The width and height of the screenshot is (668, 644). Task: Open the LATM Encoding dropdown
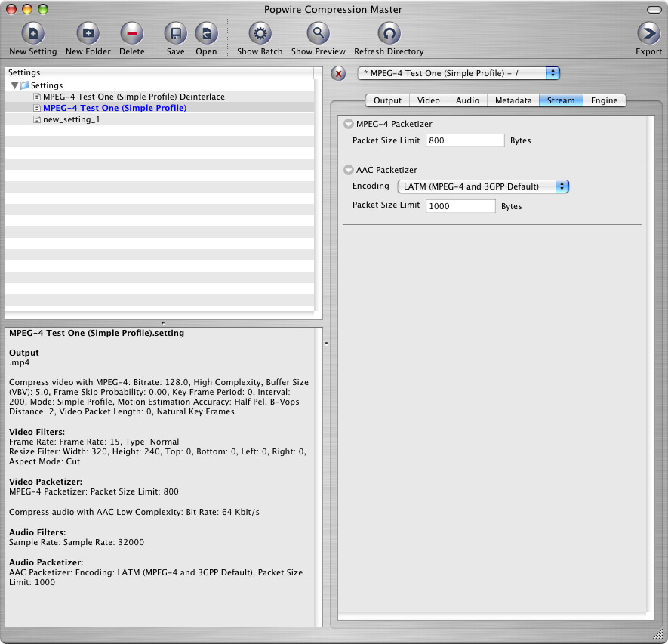click(483, 186)
